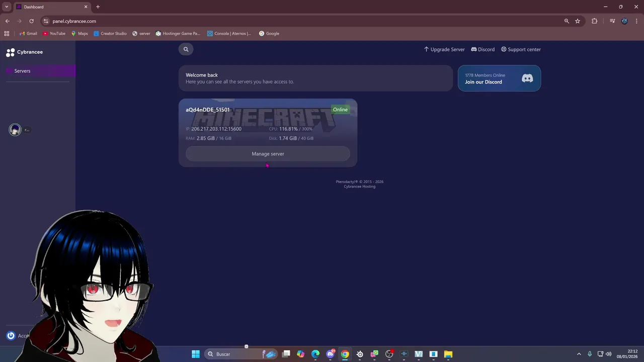Click the user avatar in sidebar
Image resolution: width=644 pixels, height=362 pixels.
pos(15,130)
